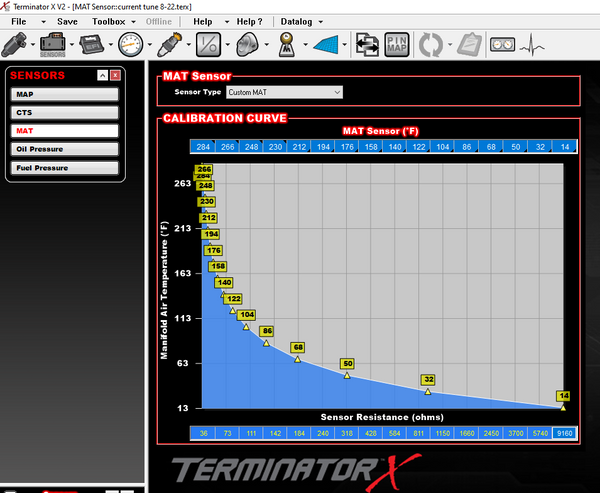
Task: Open the Sensors toolbar icon
Action: coord(52,44)
